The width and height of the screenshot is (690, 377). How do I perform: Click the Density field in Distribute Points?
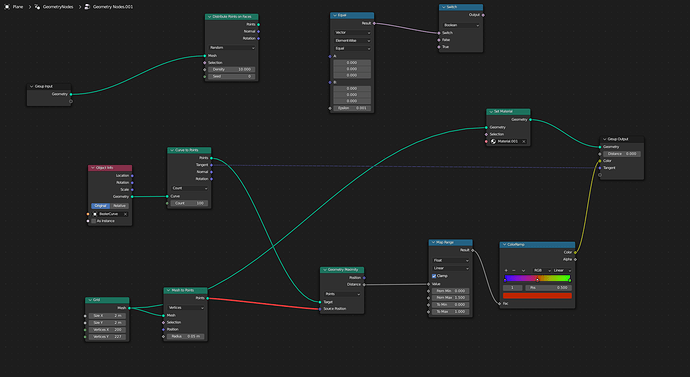coord(231,70)
